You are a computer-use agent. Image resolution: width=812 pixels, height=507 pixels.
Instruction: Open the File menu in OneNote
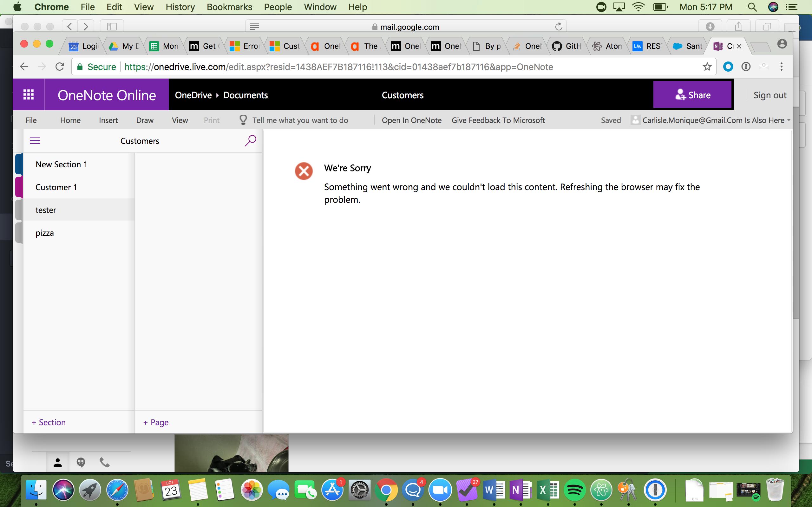pyautogui.click(x=31, y=120)
